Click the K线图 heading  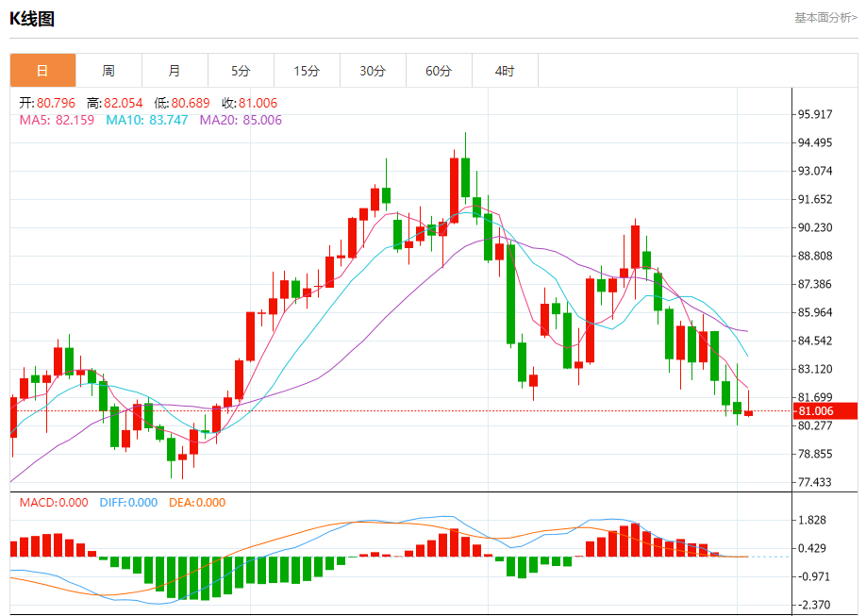tap(32, 19)
